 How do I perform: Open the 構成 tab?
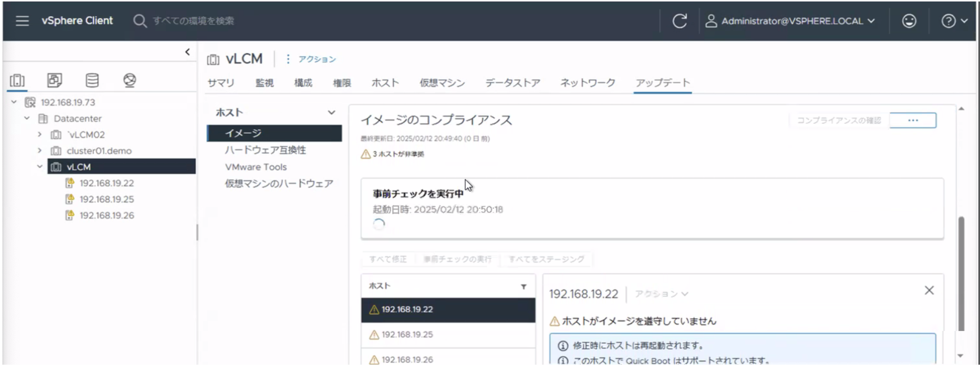(303, 83)
